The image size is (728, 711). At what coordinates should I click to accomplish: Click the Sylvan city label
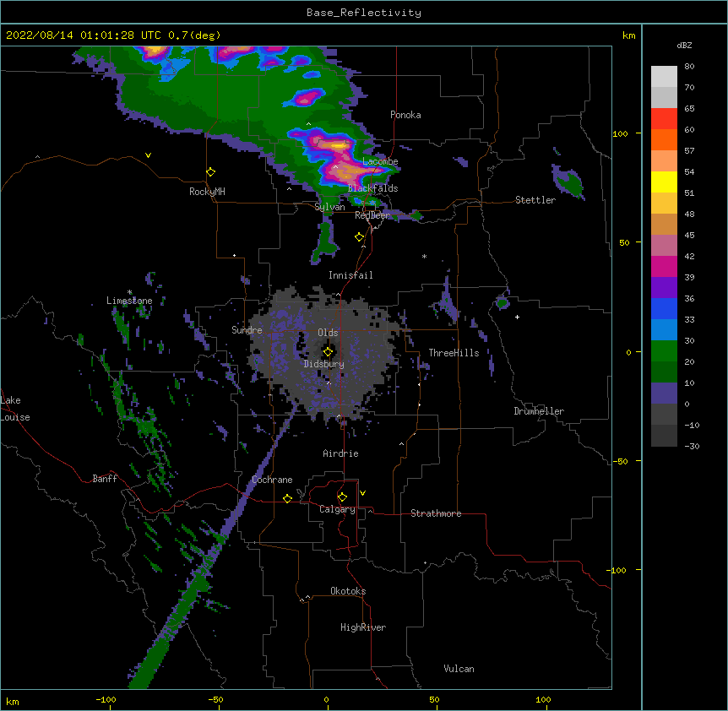pyautogui.click(x=329, y=207)
